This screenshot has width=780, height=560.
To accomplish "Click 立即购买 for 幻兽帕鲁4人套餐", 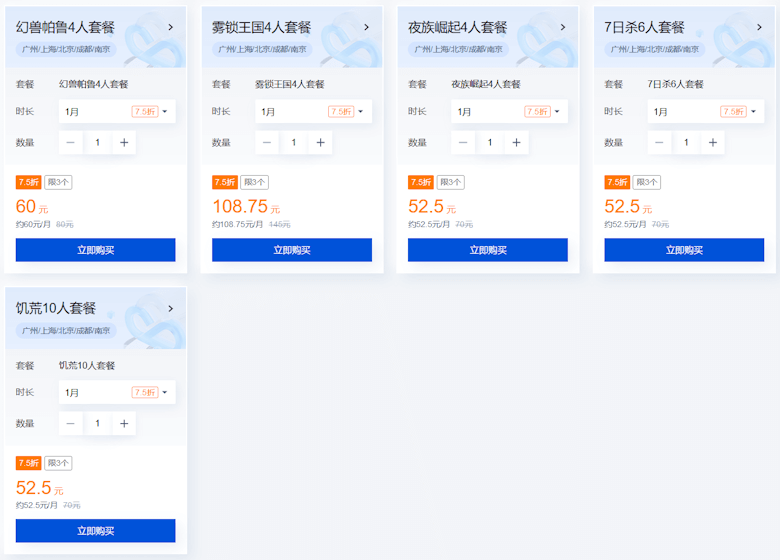I will pyautogui.click(x=96, y=250).
